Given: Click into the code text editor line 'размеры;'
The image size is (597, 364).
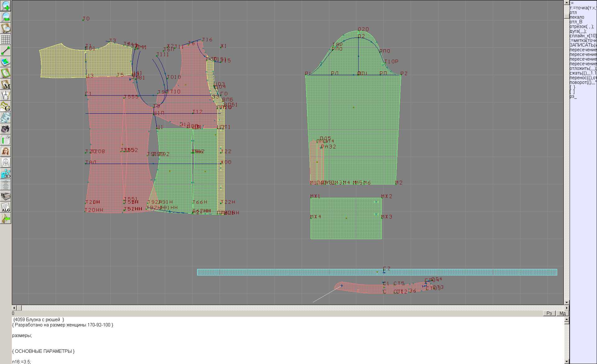Looking at the screenshot, I should pos(22,335).
